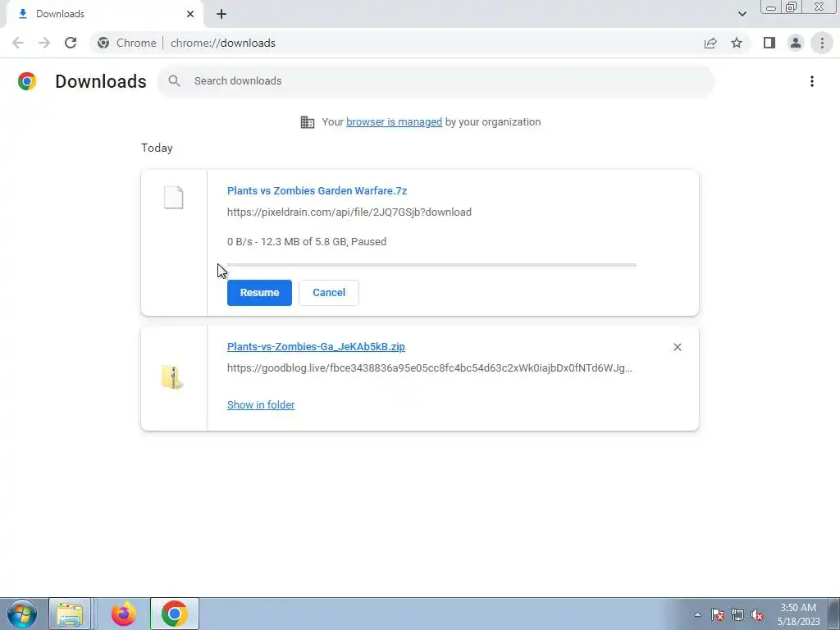Click the blank file icon for the .7z download
Viewport: 840px width, 630px height.
click(174, 198)
